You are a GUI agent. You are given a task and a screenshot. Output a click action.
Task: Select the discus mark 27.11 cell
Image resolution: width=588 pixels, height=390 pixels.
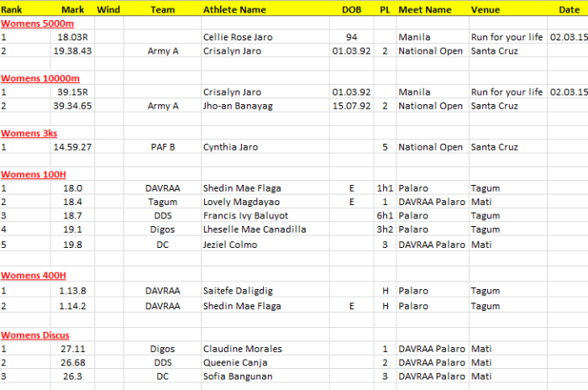72,349
